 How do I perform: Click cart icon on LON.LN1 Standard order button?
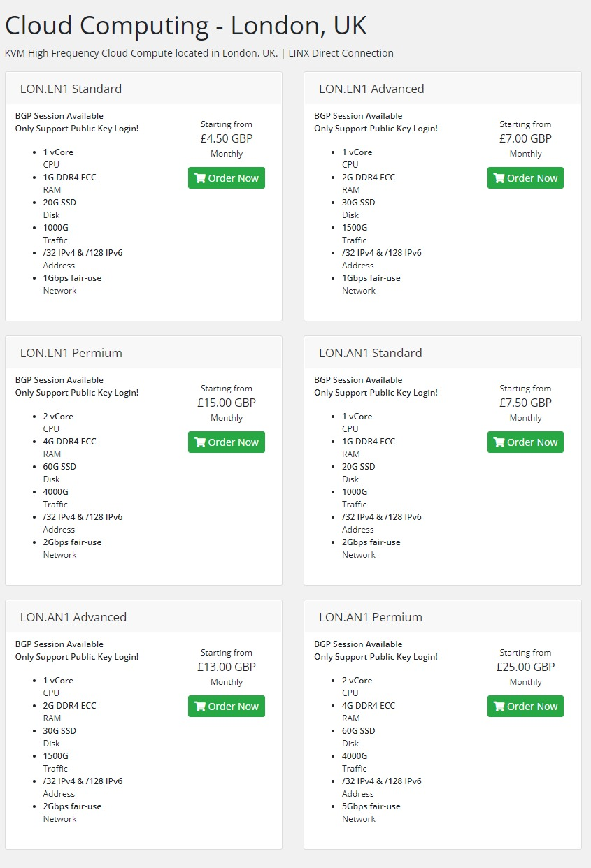pos(200,178)
